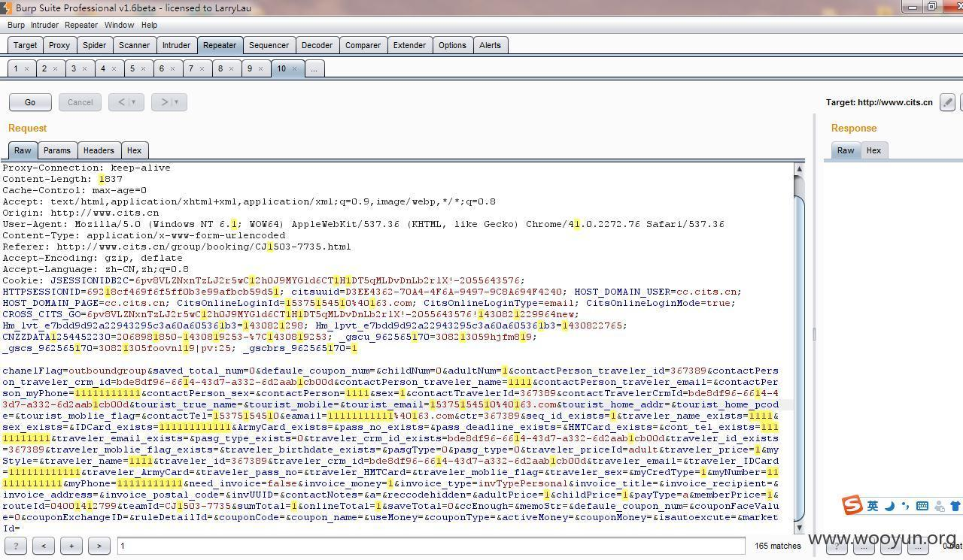
Task: Switch to the Options tool tab
Action: (452, 45)
